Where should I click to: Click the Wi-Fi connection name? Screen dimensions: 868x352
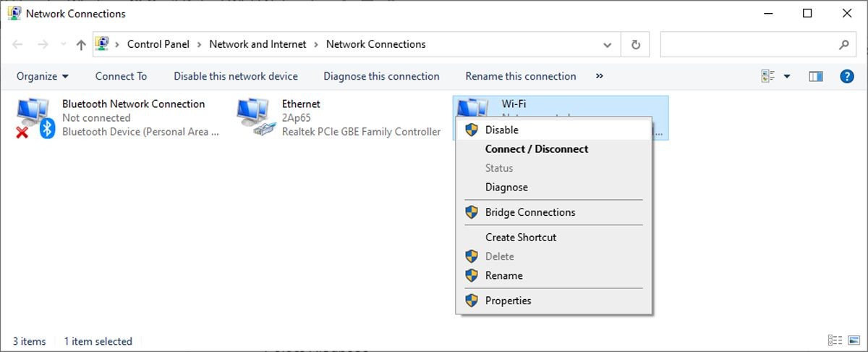point(514,104)
